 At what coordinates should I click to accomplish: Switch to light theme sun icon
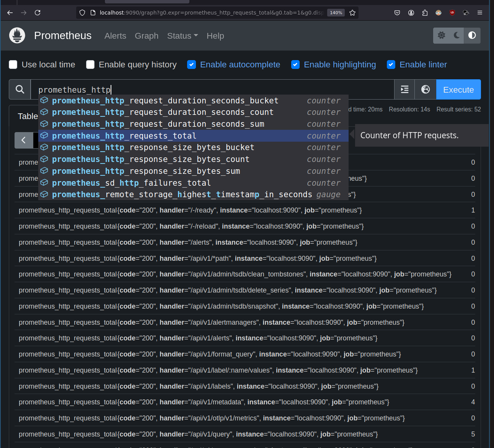click(441, 36)
